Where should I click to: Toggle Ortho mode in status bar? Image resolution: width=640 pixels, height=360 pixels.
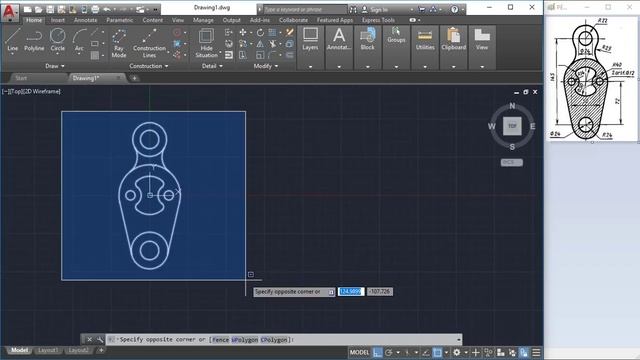tap(378, 352)
